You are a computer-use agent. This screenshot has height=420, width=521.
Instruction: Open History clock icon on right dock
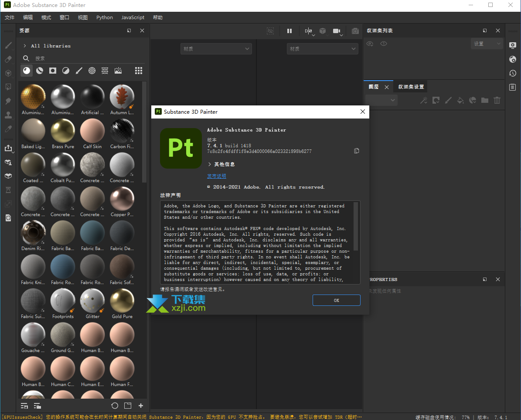(x=513, y=73)
